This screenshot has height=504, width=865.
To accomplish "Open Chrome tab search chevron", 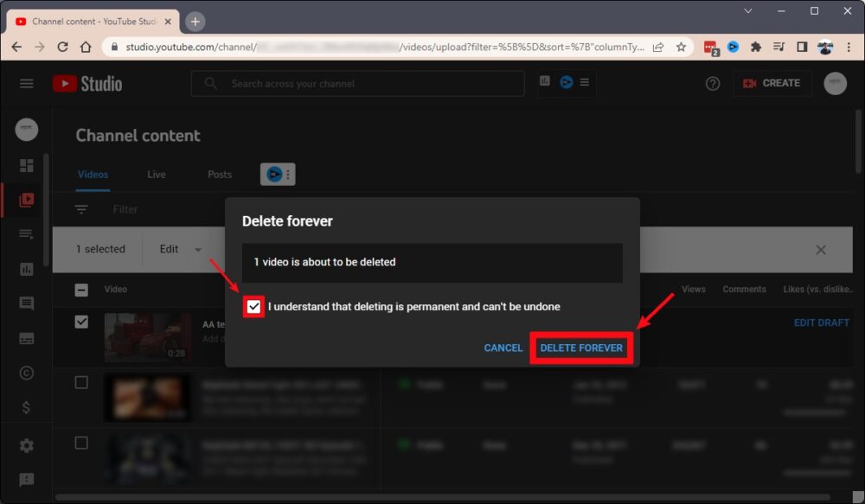I will [x=748, y=11].
